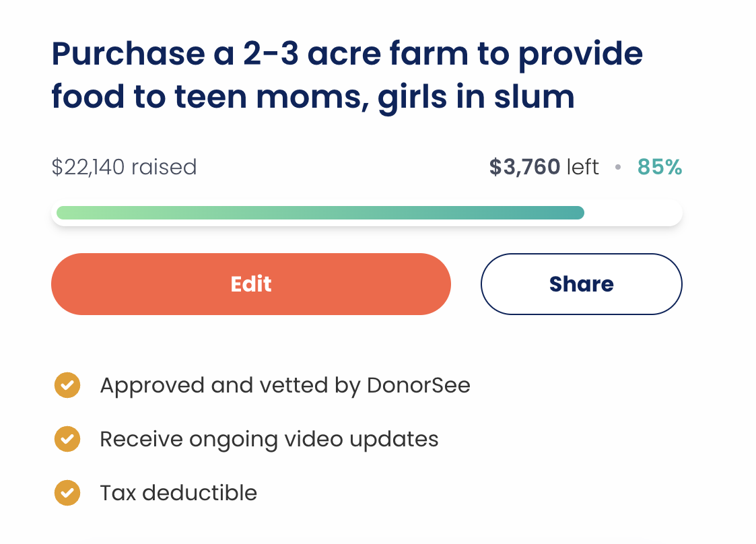This screenshot has height=544, width=756.
Task: Click the middle of the green progress bar
Action: pyautogui.click(x=320, y=213)
